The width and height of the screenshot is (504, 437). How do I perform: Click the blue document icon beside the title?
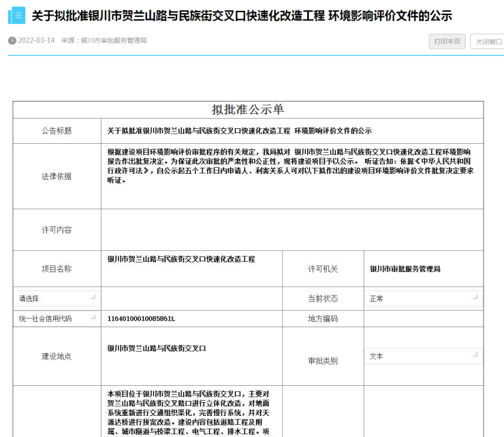coord(16,15)
